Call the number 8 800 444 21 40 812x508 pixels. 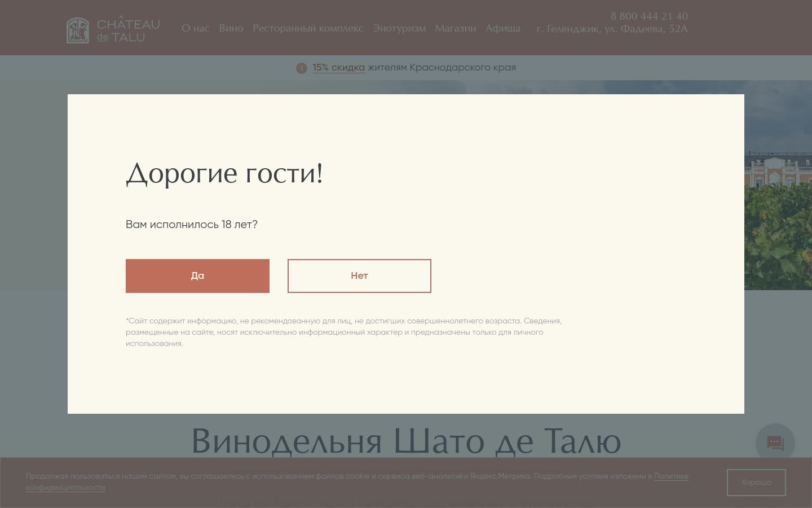click(649, 16)
